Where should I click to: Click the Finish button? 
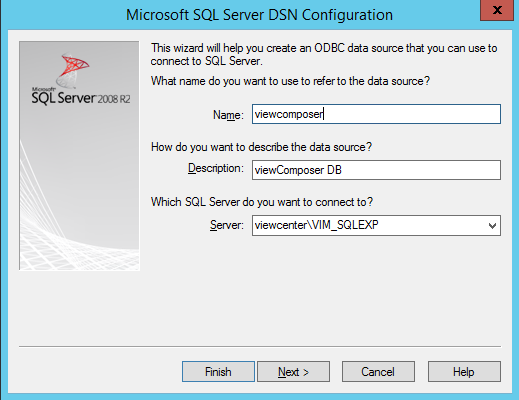218,372
